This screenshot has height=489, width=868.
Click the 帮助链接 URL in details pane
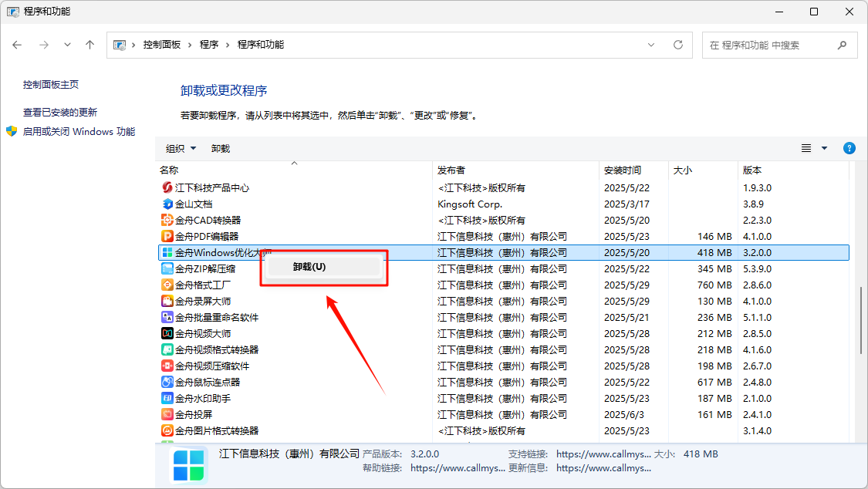[458, 468]
